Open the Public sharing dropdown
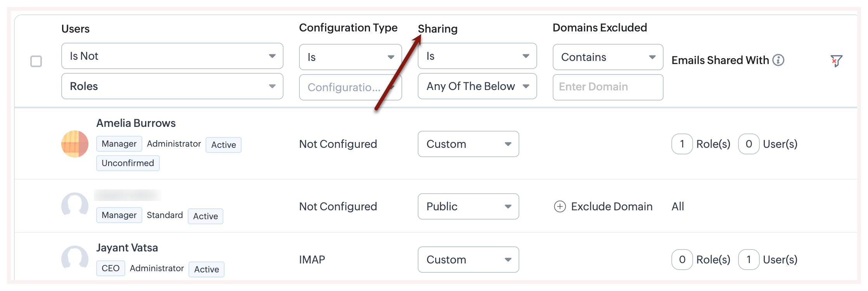 [x=468, y=206]
